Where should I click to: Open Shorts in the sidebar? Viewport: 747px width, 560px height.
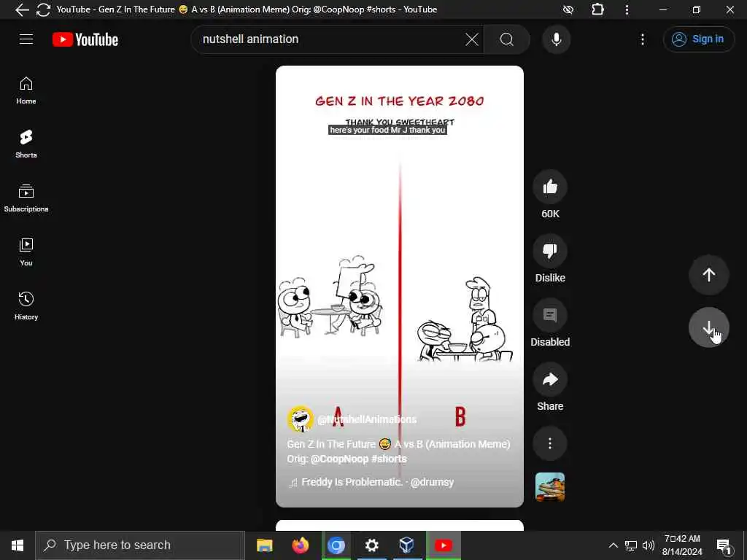pyautogui.click(x=26, y=144)
